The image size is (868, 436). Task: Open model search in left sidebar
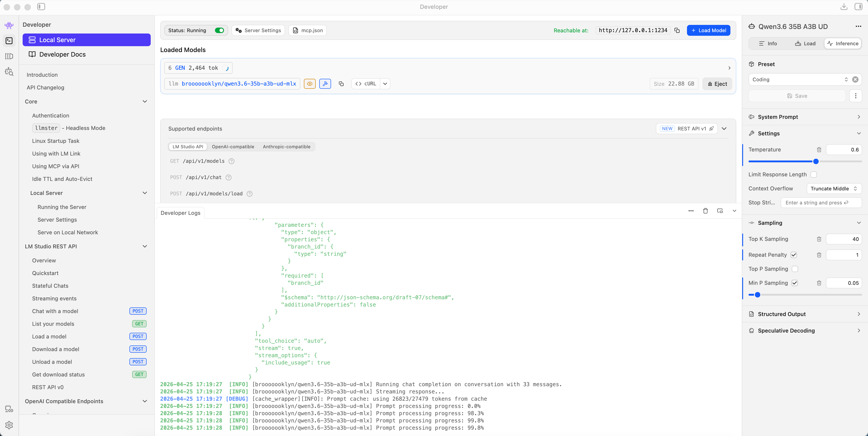point(9,72)
